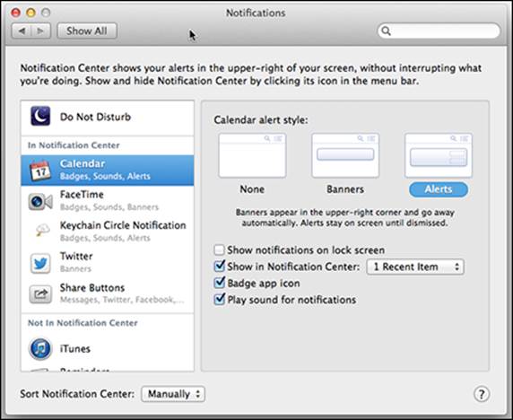
Task: Choose the Banners alert style label
Action: point(345,189)
